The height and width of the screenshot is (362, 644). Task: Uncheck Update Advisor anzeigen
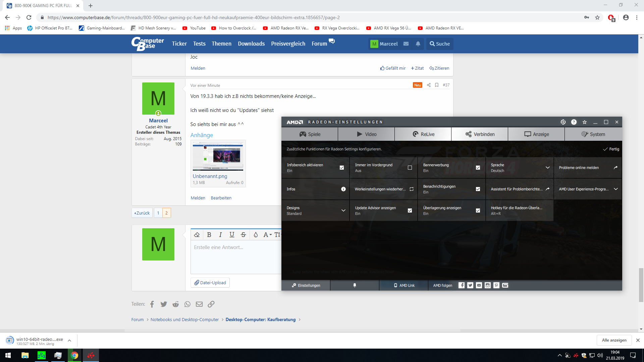pyautogui.click(x=410, y=210)
